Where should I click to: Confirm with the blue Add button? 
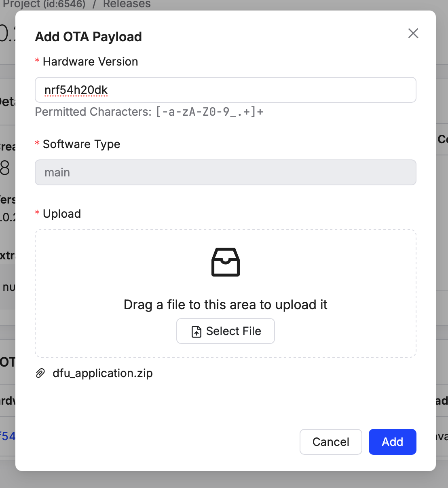click(x=392, y=442)
